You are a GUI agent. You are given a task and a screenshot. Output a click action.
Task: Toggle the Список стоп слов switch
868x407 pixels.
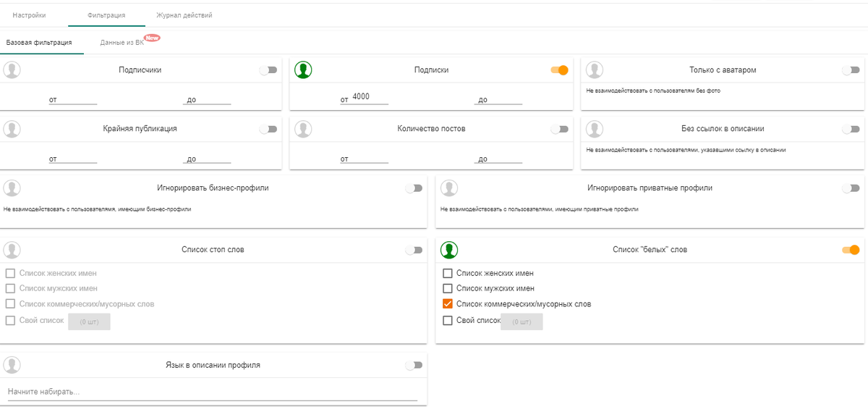pyautogui.click(x=414, y=250)
